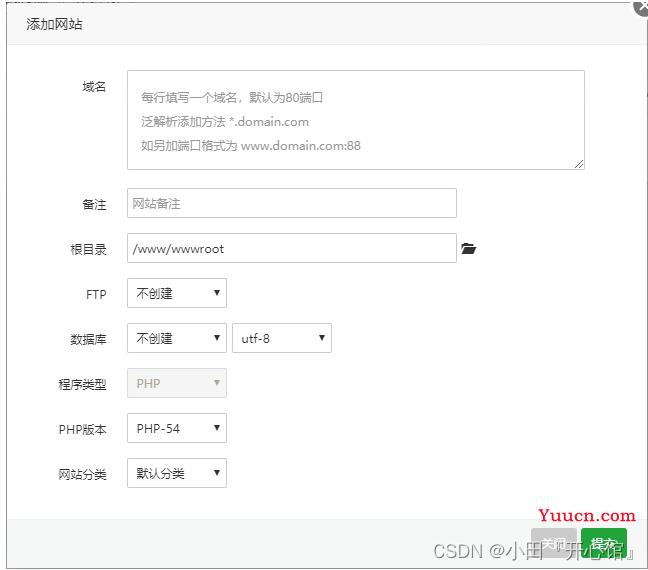Click the 网站分类 field label
648x570 pixels.
click(82, 475)
